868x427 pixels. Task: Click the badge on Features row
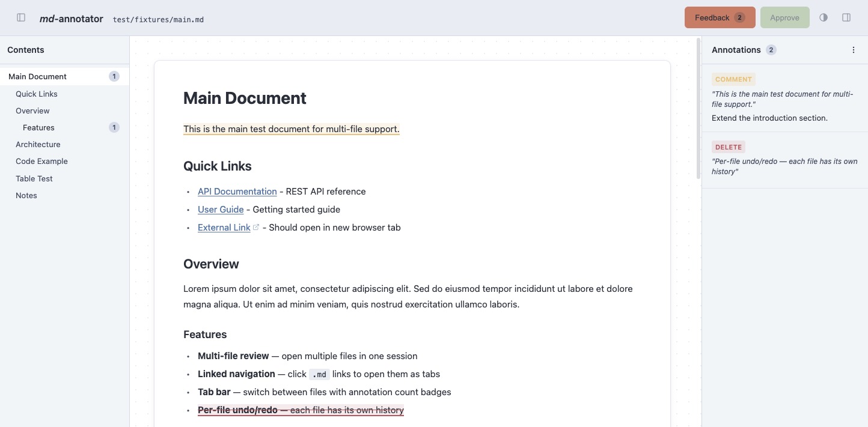click(x=114, y=127)
